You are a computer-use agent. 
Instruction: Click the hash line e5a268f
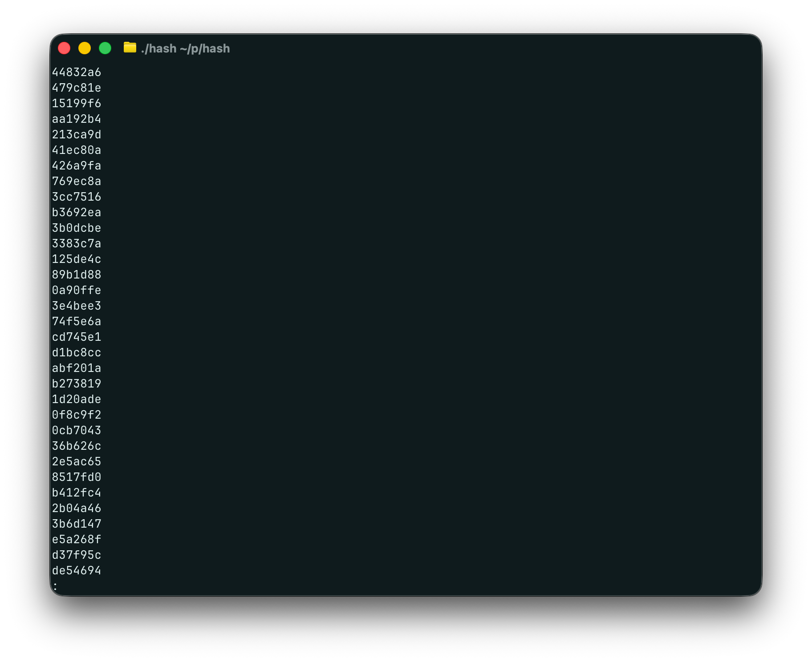tap(77, 539)
